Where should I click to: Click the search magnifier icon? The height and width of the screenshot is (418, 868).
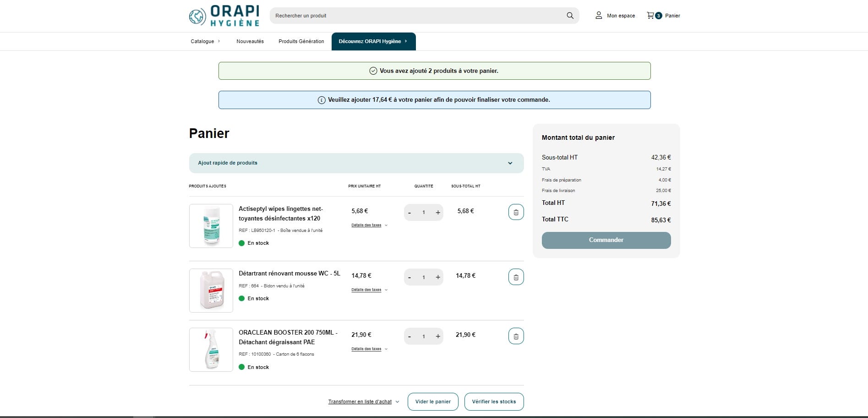(x=570, y=16)
